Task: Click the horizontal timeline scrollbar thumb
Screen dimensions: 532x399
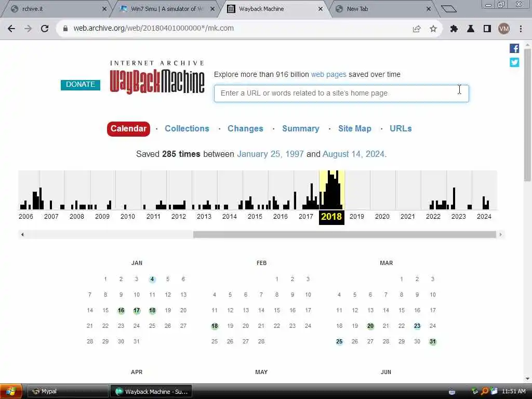Action: point(344,235)
